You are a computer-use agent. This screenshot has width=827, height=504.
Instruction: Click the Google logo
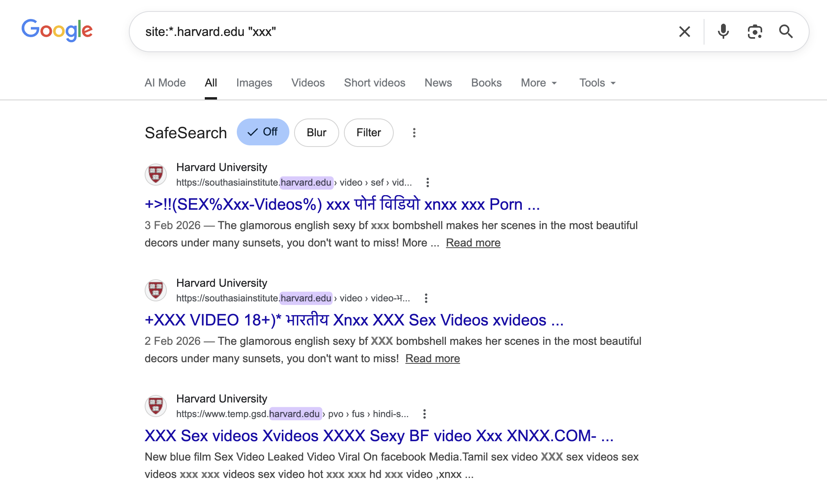(57, 30)
